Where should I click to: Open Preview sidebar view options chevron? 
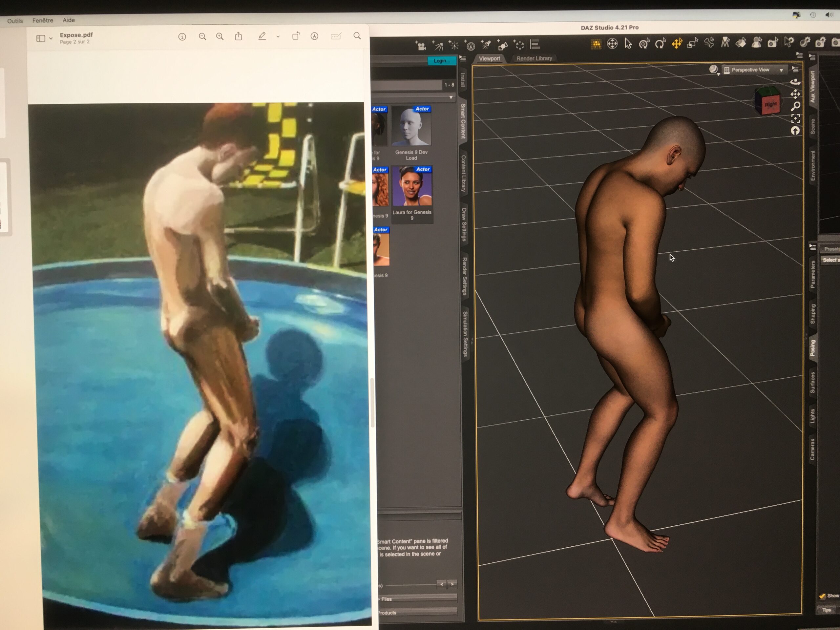(51, 38)
